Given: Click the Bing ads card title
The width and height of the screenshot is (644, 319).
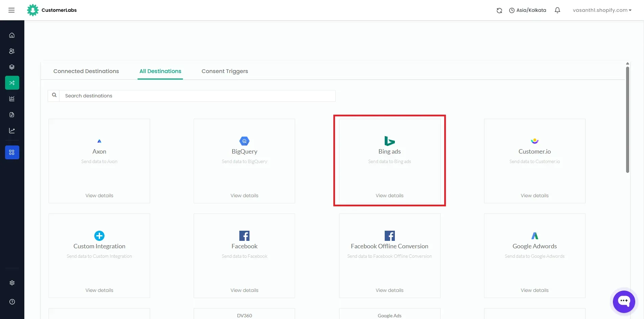Looking at the screenshot, I should click(389, 152).
